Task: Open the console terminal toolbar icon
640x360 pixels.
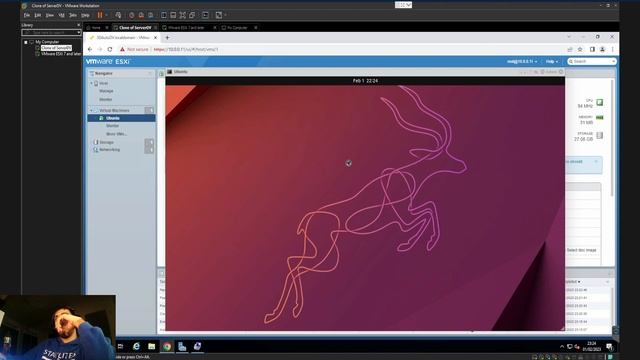Action: tap(205, 15)
